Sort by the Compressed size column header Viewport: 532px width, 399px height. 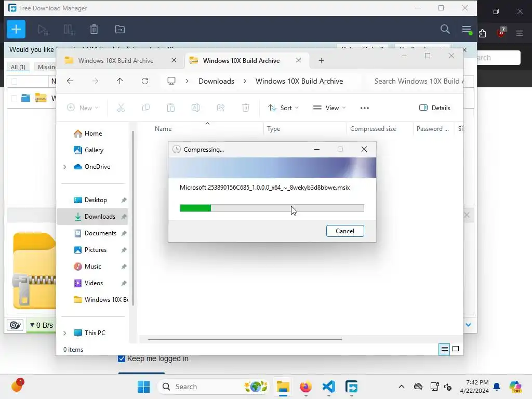pyautogui.click(x=380, y=129)
